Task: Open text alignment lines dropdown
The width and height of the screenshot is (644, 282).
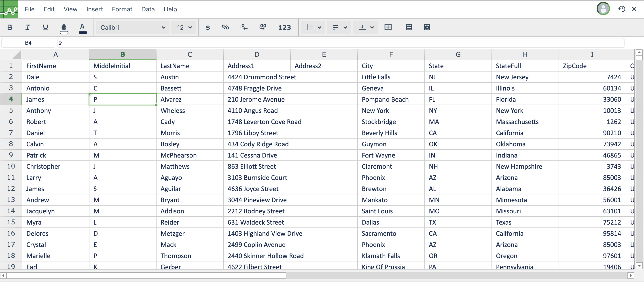Action: point(339,27)
